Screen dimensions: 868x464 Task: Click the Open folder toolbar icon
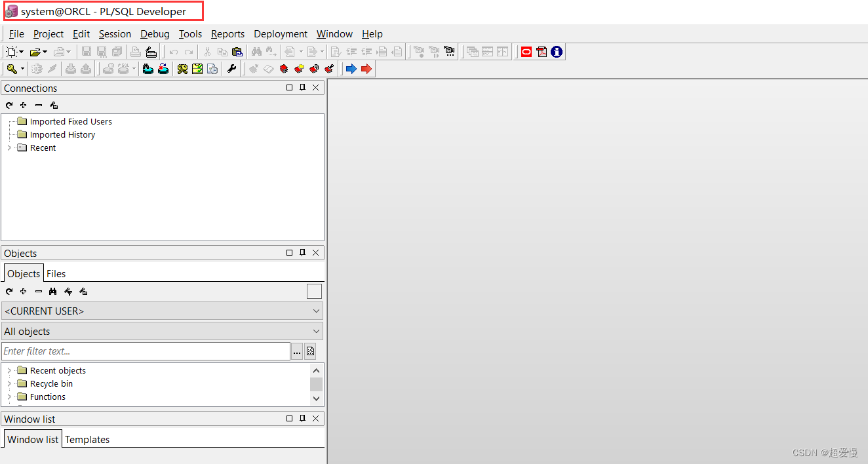(35, 52)
